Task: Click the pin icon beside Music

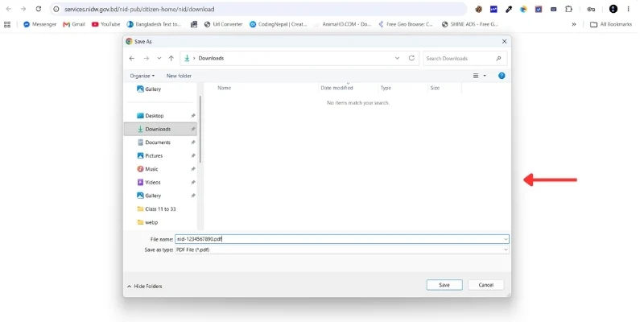Action: coord(193,169)
